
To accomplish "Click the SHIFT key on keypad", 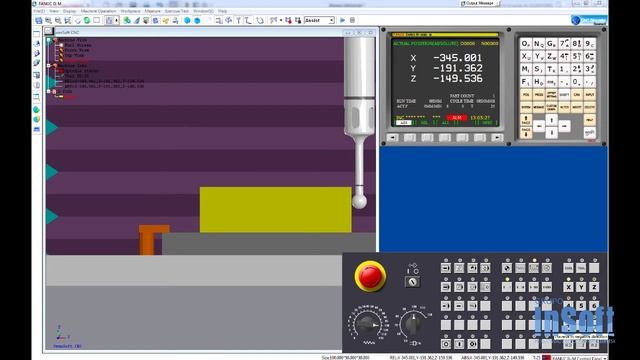I will 564,95.
